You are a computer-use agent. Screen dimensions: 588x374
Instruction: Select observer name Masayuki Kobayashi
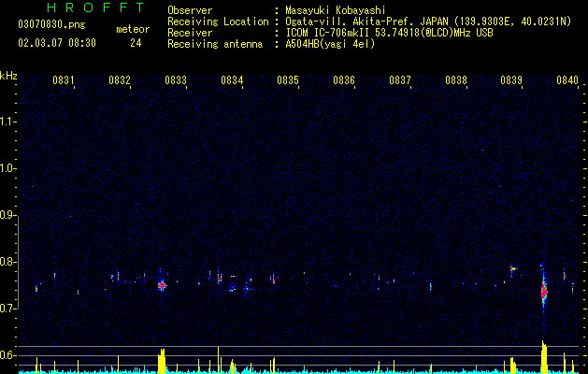pos(336,10)
